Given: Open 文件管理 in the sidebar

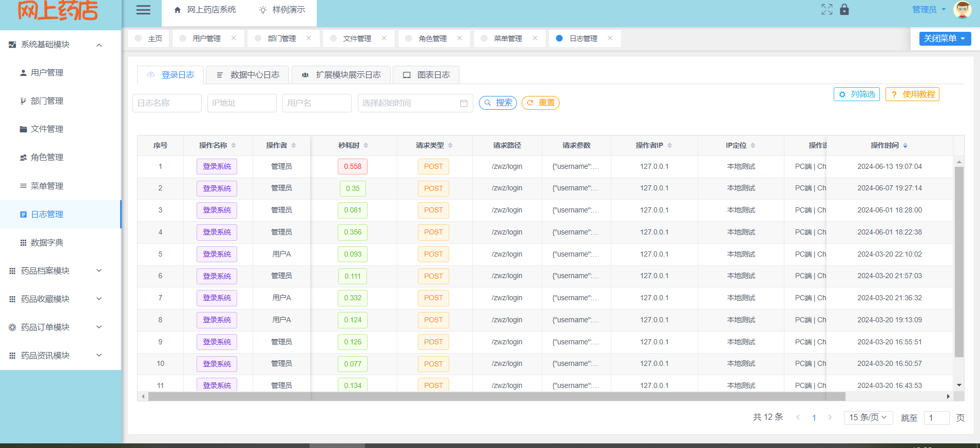Looking at the screenshot, I should [x=47, y=129].
